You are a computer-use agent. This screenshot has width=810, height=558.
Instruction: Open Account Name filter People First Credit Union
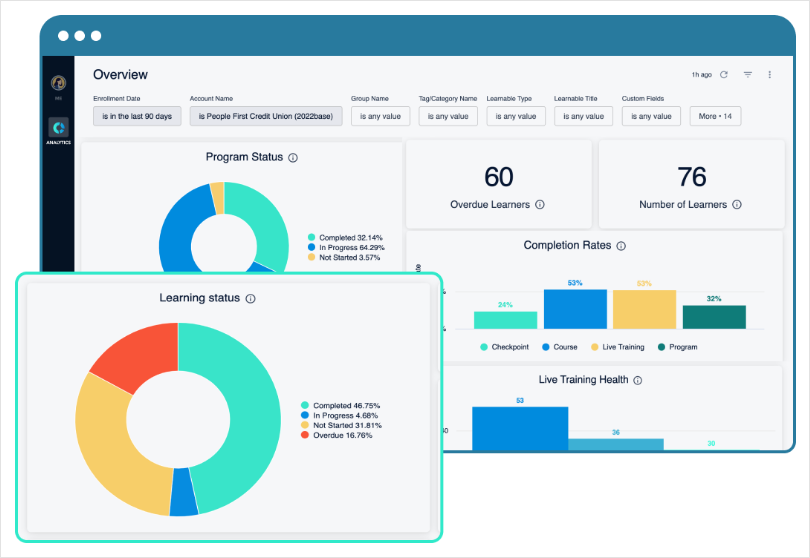tap(266, 116)
